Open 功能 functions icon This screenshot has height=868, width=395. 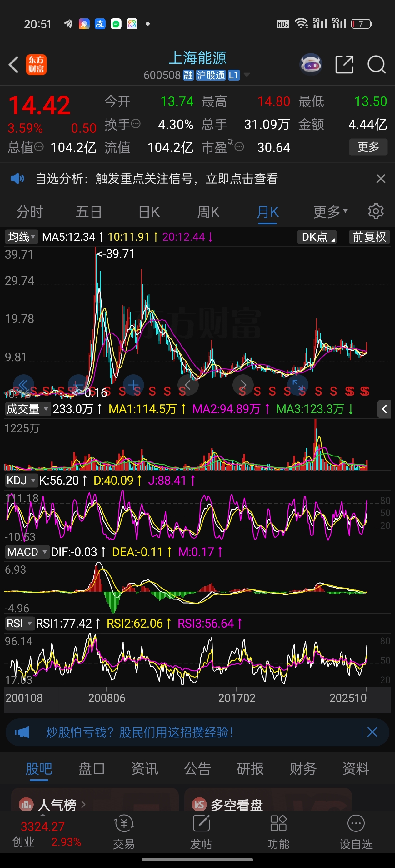tap(278, 823)
